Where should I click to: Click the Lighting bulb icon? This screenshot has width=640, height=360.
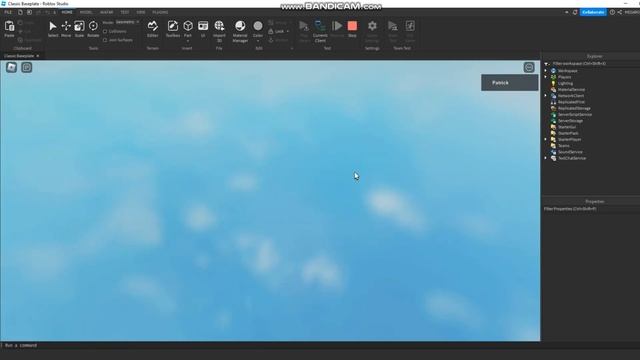click(553, 83)
